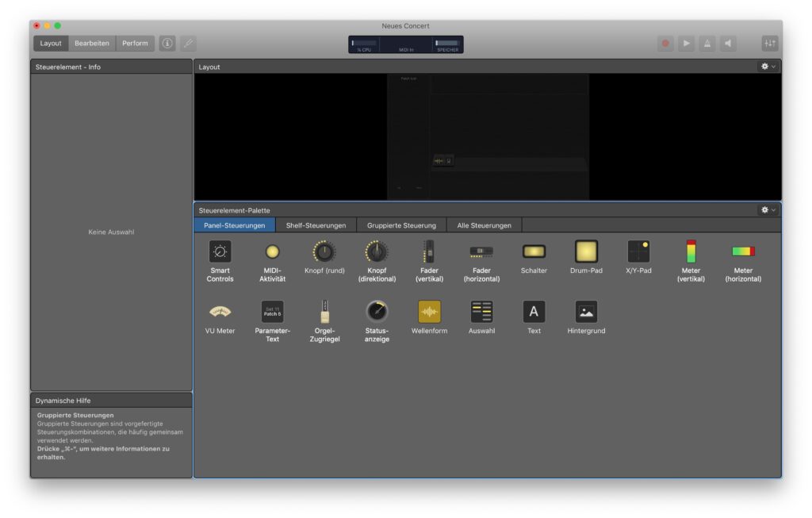
Task: Click the play button in toolbar
Action: point(686,44)
